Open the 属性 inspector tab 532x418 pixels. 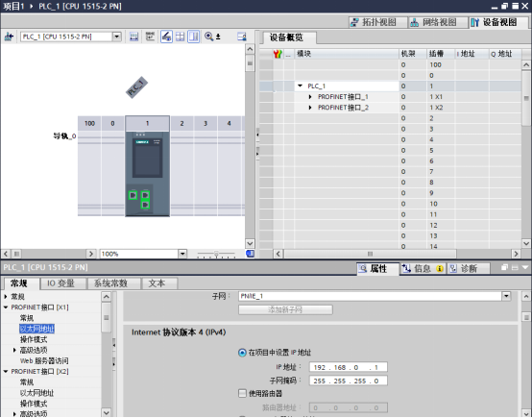click(377, 269)
